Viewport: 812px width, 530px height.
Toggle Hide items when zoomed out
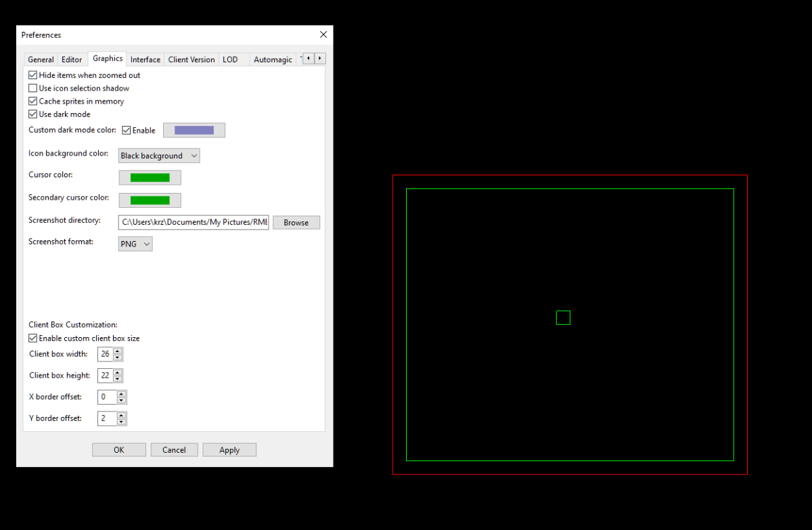[x=33, y=75]
